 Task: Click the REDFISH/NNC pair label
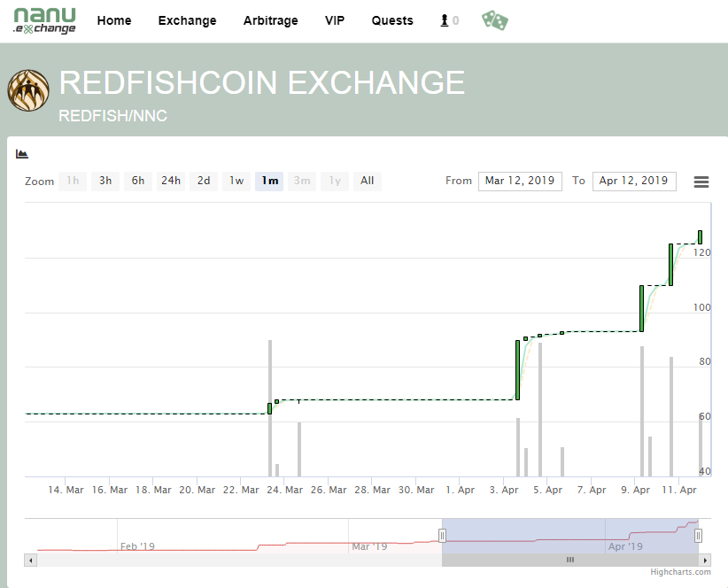coord(112,115)
